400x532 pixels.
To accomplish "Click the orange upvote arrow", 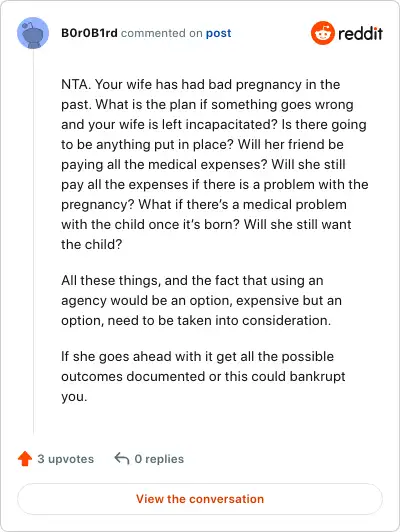I will point(25,459).
